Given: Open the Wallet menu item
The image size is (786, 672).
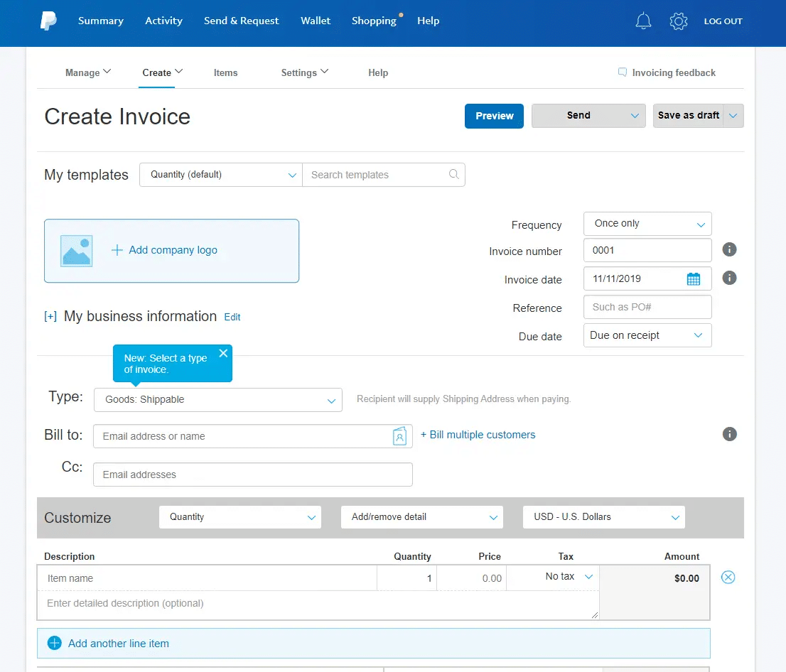Looking at the screenshot, I should pos(316,21).
